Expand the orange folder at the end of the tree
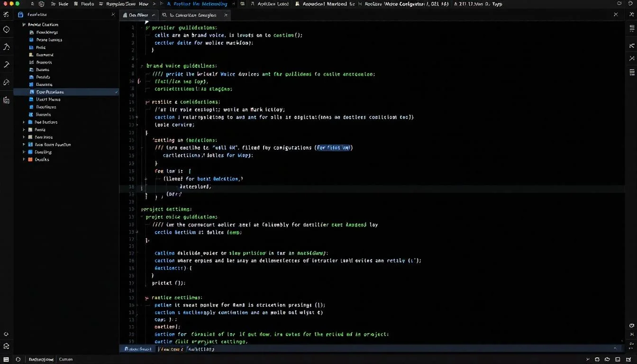637x364 pixels. (24, 160)
